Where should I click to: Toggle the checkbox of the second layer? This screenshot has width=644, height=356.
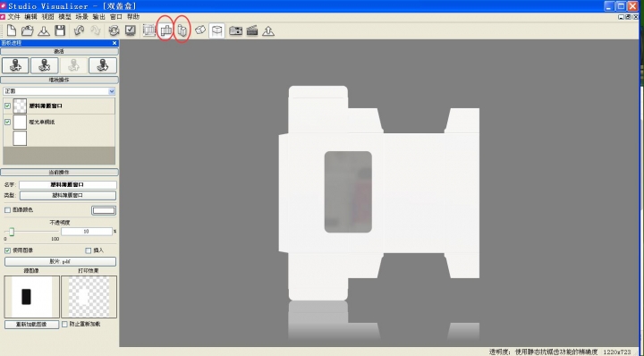(x=7, y=122)
